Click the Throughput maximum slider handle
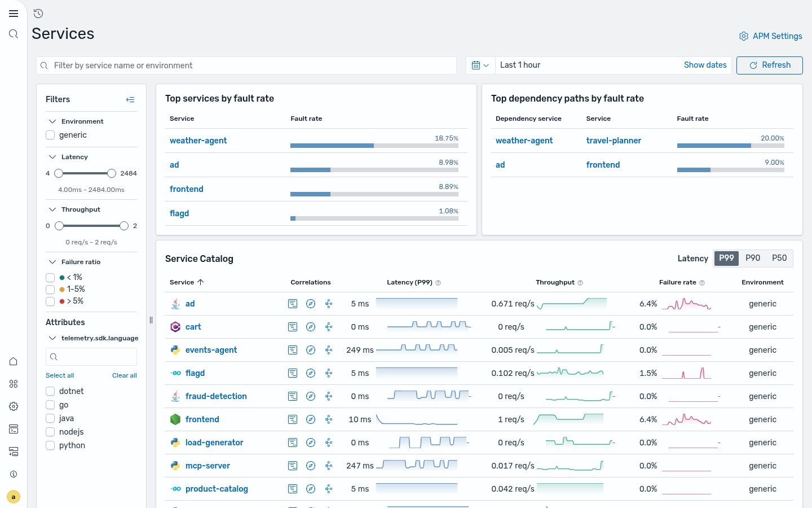This screenshot has width=812, height=508. 124,226
